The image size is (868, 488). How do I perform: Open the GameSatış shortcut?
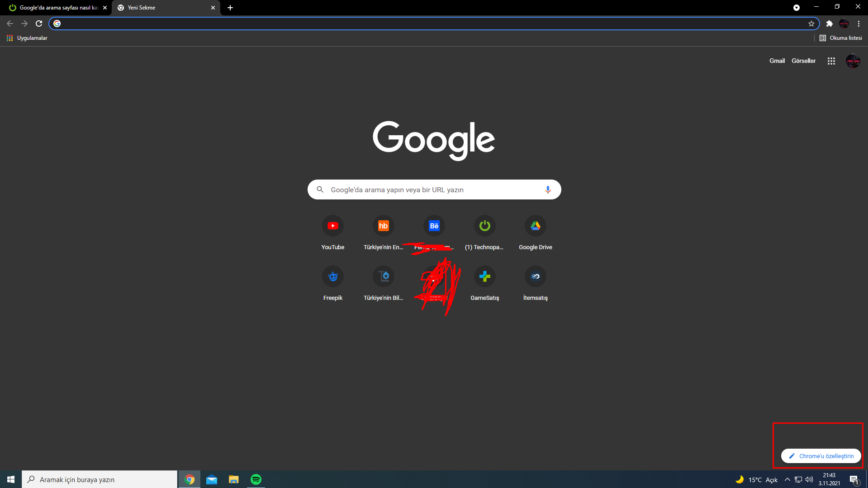coord(485,284)
